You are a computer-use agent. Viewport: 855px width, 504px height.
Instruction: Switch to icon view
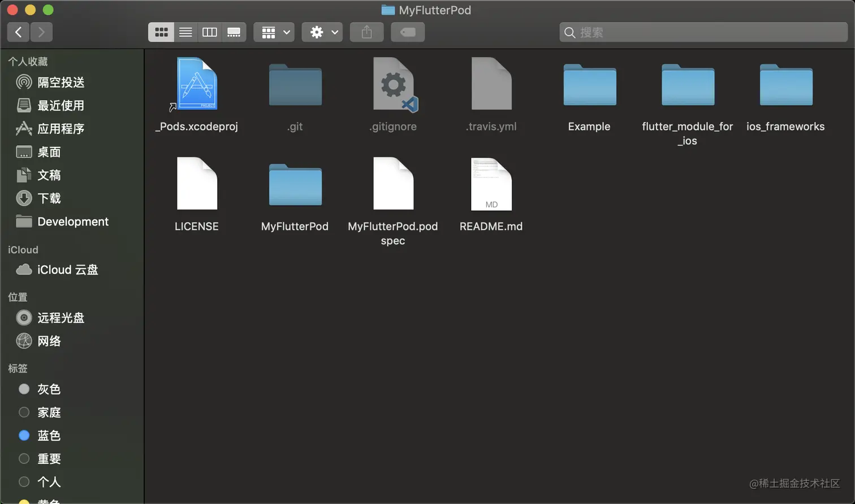click(161, 32)
